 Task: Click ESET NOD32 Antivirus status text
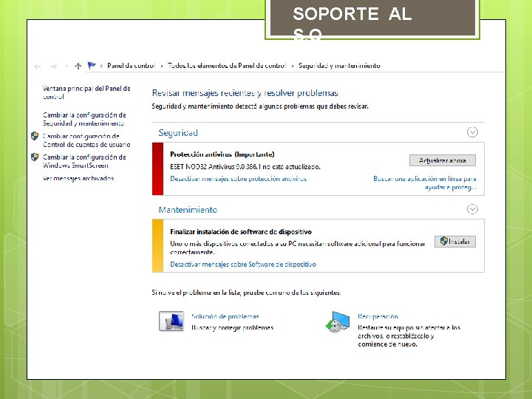pyautogui.click(x=245, y=166)
